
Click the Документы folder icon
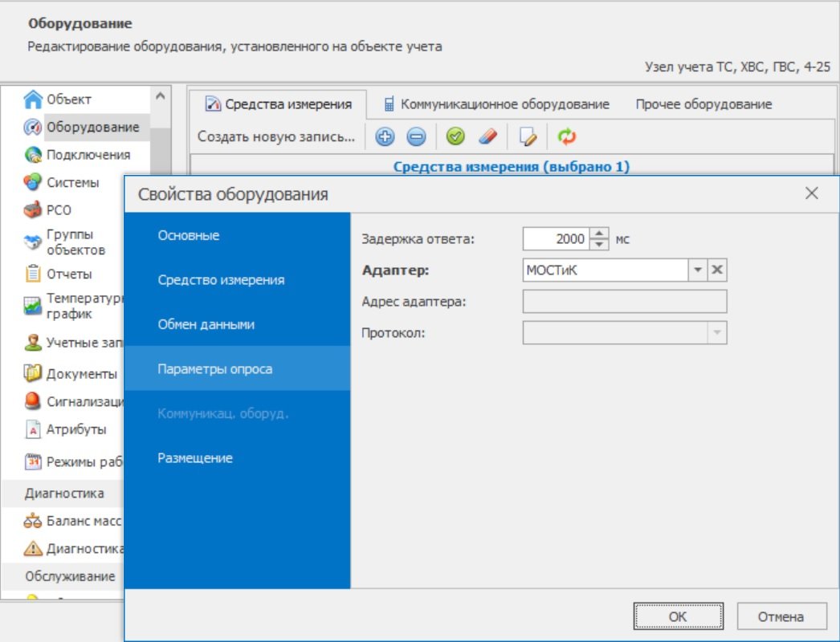click(x=33, y=373)
